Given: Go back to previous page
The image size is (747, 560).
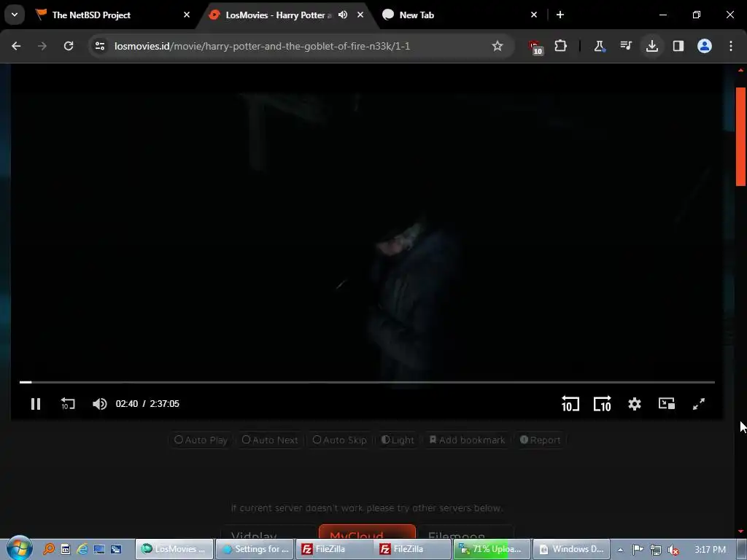Looking at the screenshot, I should pyautogui.click(x=16, y=46).
